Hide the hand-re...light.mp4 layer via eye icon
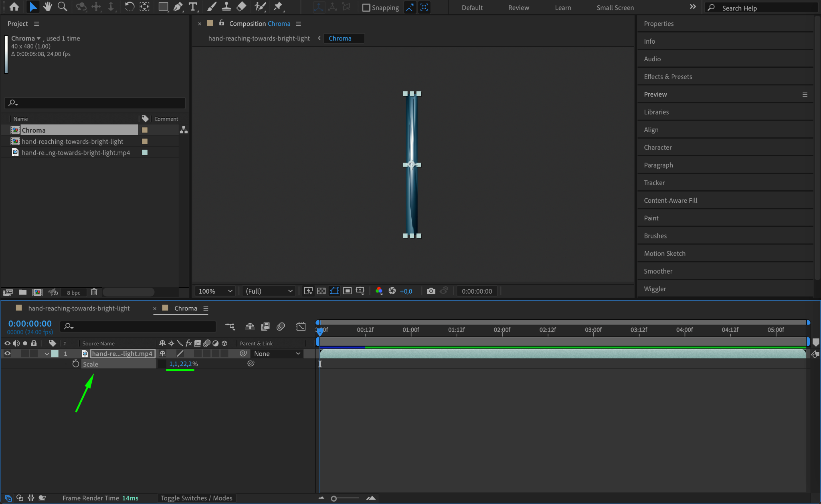The width and height of the screenshot is (821, 504). (7, 353)
